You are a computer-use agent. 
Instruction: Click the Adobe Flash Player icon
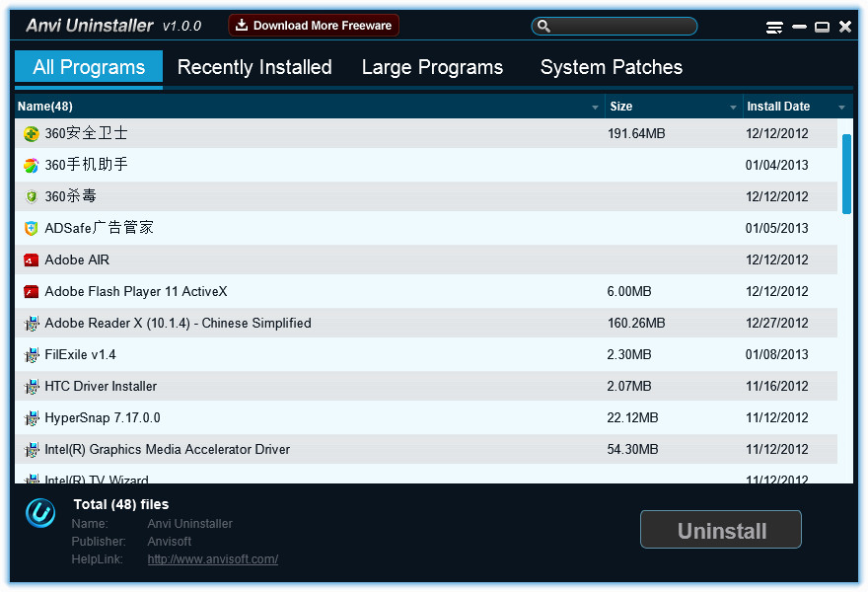tap(32, 291)
